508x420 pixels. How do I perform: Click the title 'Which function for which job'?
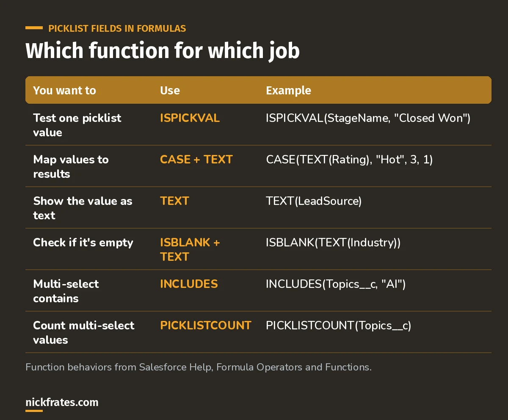[x=163, y=51]
